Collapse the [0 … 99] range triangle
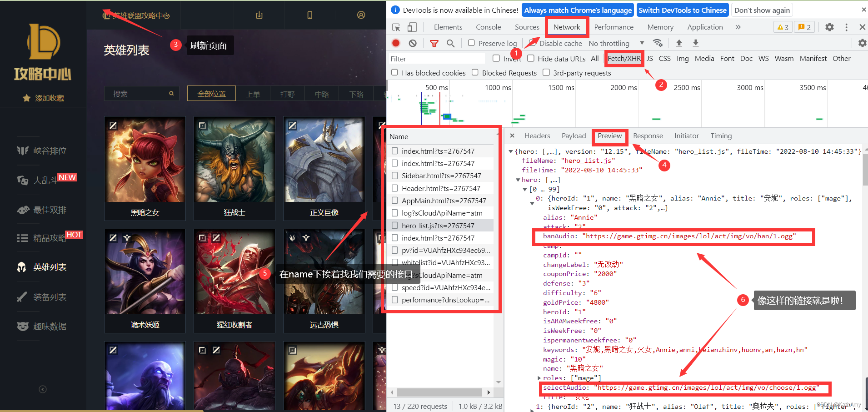Screen dimensions: 868x412 [x=525, y=190]
